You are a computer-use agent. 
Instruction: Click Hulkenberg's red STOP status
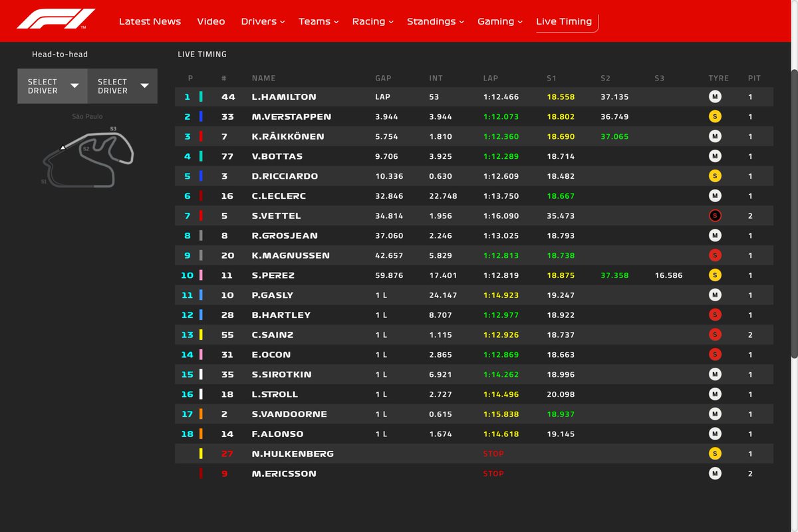point(493,454)
